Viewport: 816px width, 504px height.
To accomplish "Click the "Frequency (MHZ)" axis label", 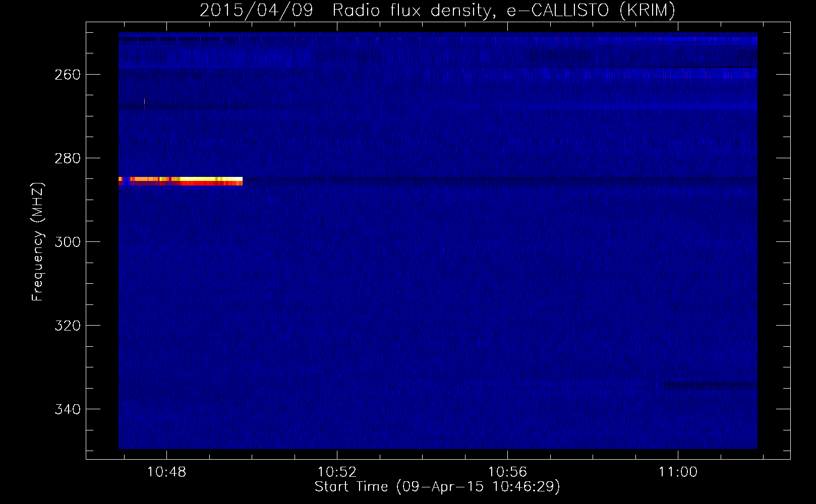I will (x=38, y=242).
